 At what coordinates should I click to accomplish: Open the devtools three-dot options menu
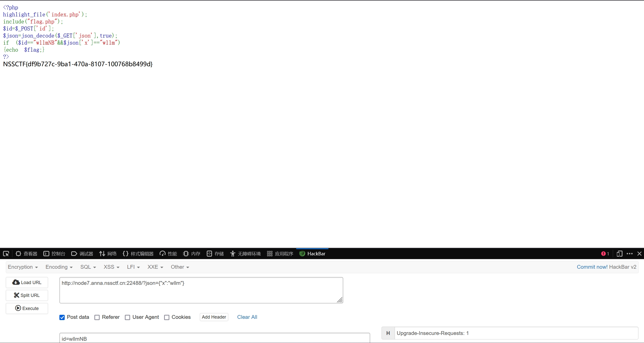pos(630,254)
